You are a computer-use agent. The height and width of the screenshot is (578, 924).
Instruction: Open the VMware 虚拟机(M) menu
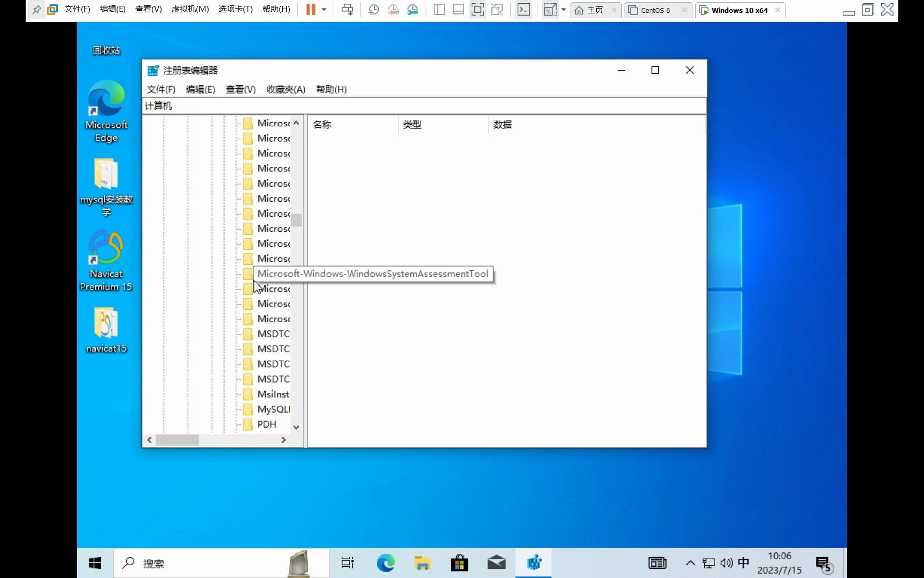pos(190,10)
